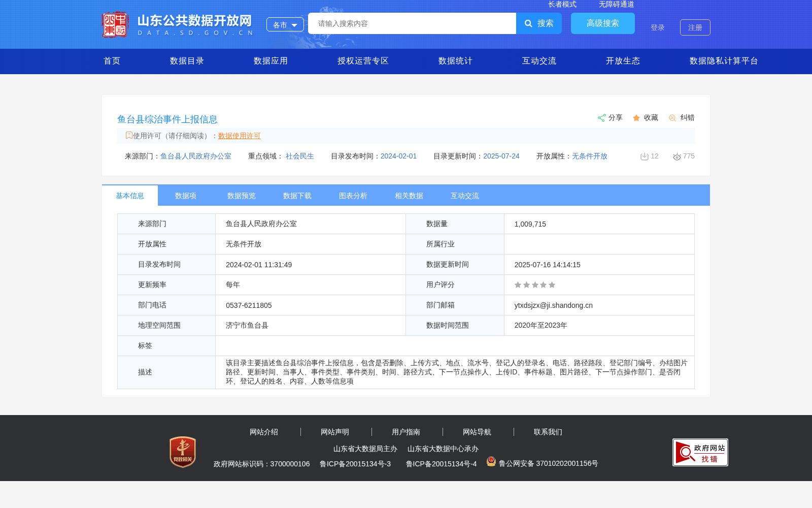Open 数据目录 navigation item
This screenshot has width=812, height=508.
pos(187,61)
